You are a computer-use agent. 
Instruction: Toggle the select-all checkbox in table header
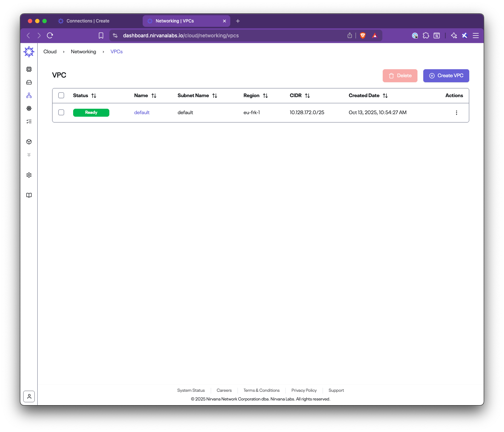61,95
